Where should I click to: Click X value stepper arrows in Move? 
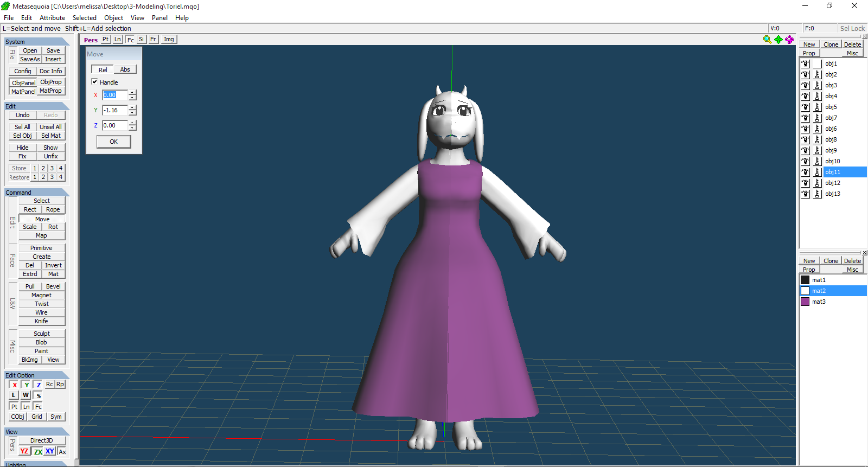tap(132, 95)
